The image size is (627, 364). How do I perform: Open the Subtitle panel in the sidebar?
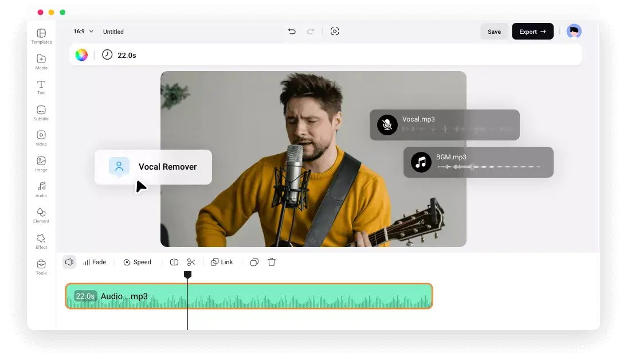41,113
